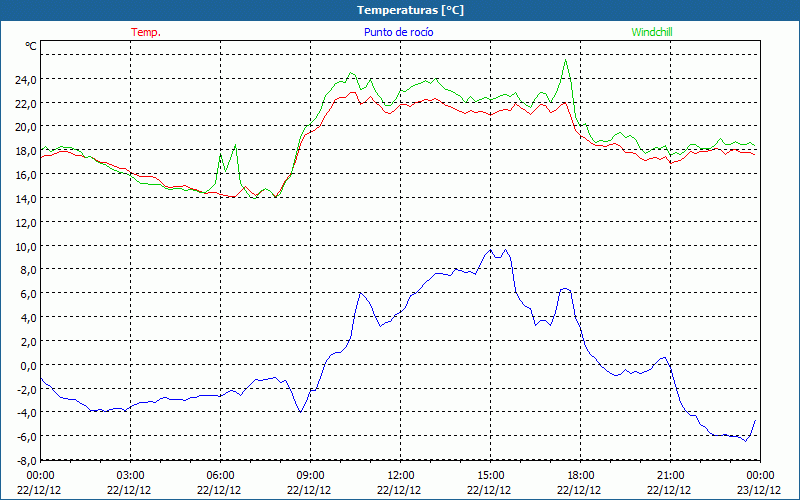800x500 pixels.
Task: Click the '2,0' y-axis value
Action: pos(29,342)
